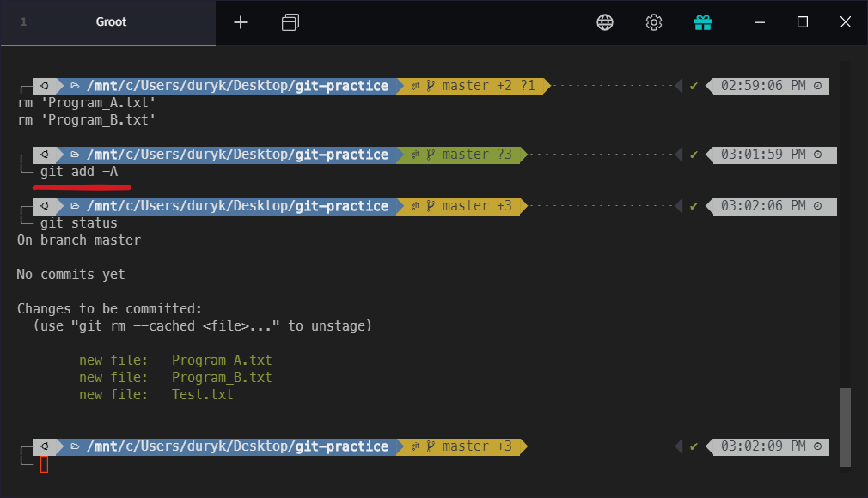
Task: Open the globe network icon
Action: 605,22
